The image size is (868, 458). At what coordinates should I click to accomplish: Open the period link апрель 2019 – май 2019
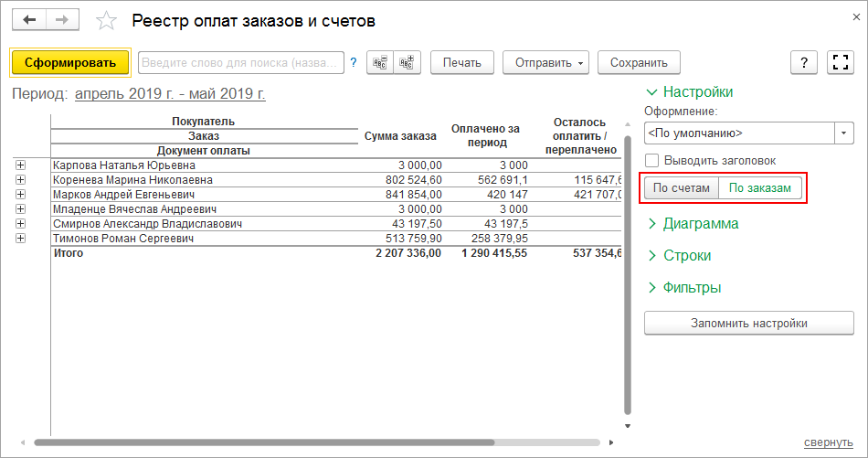point(170,93)
